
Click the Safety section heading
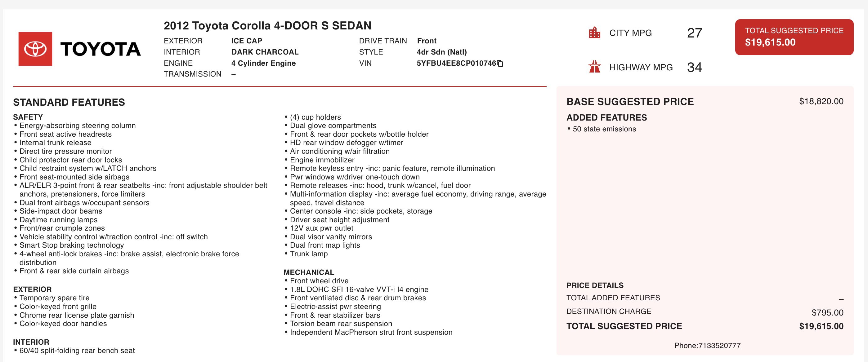tap(28, 117)
